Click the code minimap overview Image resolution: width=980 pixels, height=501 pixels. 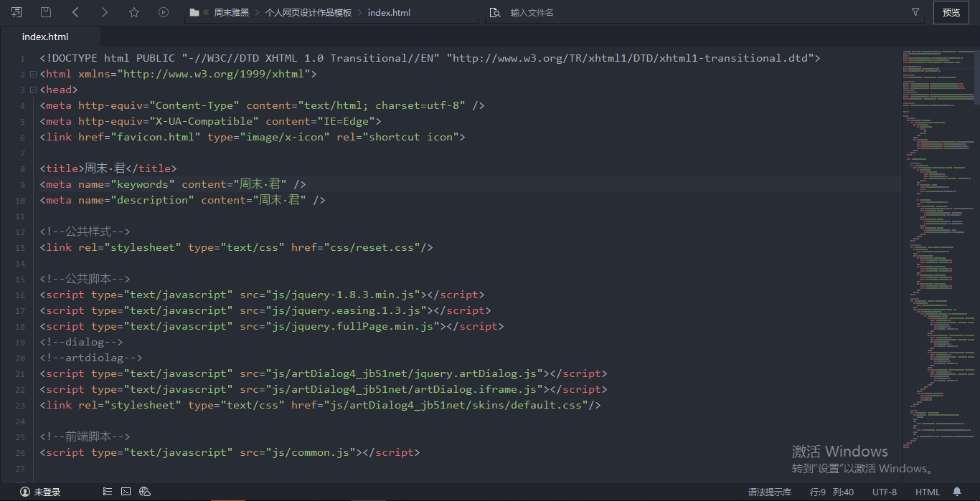click(x=937, y=251)
